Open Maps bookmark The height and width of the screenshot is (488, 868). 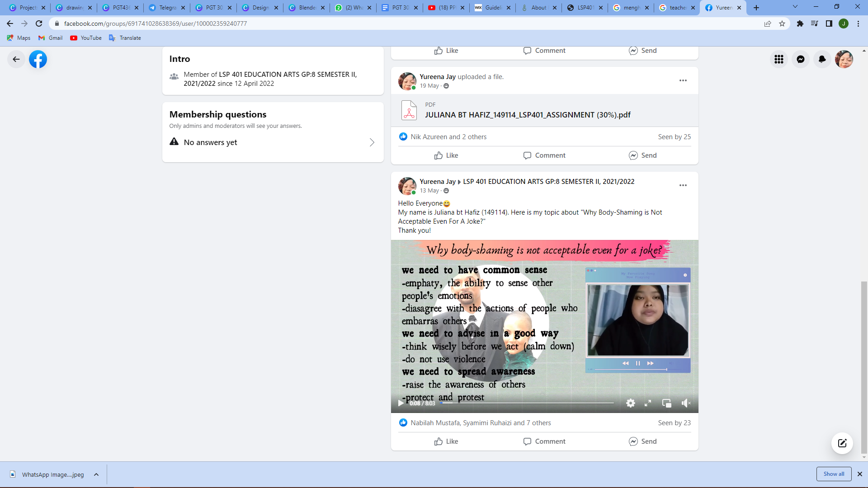pyautogui.click(x=19, y=38)
